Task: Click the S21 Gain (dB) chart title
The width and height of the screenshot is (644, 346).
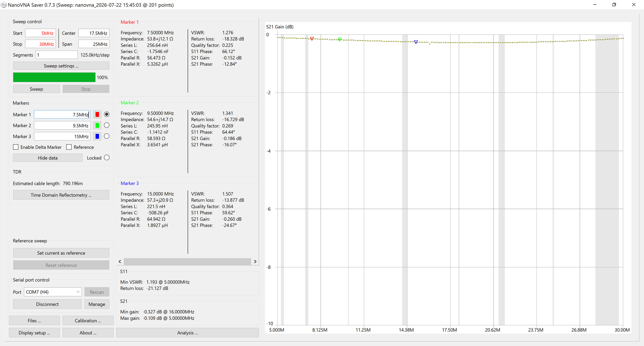Action: pos(280,27)
